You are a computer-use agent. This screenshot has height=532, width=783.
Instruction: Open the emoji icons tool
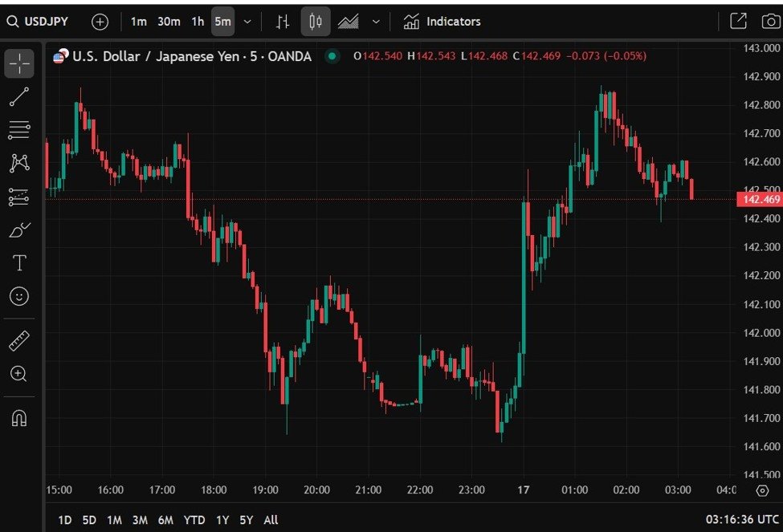pyautogui.click(x=19, y=296)
